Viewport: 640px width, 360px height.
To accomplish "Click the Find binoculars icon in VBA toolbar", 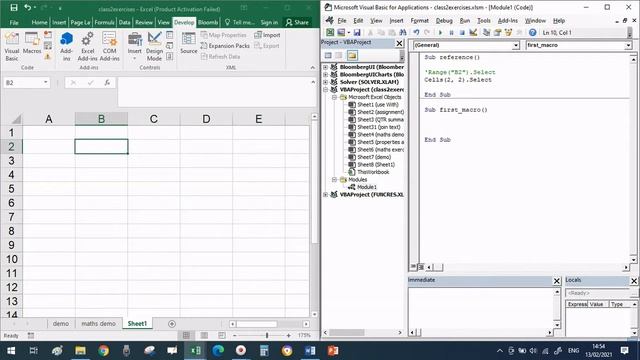I will pos(402,33).
